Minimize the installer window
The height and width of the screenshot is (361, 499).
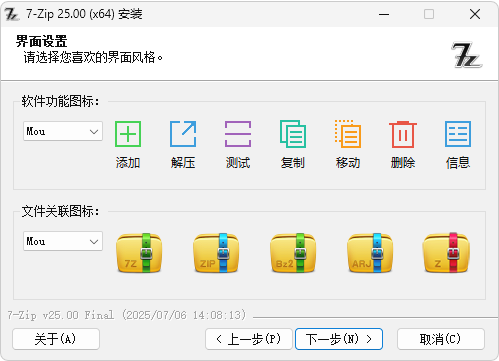pos(384,14)
